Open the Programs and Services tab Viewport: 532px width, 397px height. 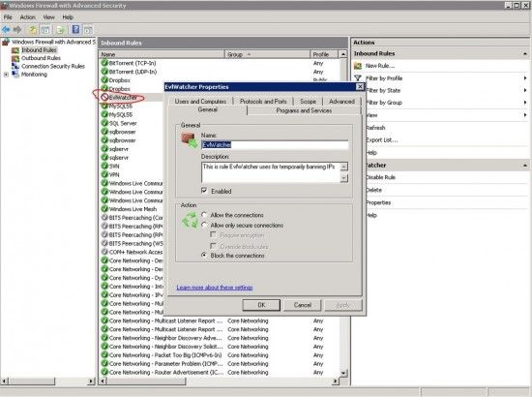point(304,110)
